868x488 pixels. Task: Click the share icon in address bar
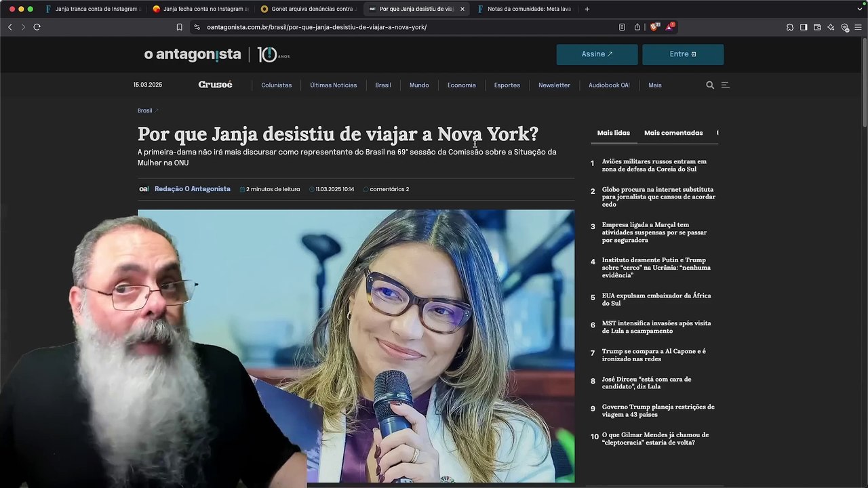[x=637, y=27]
